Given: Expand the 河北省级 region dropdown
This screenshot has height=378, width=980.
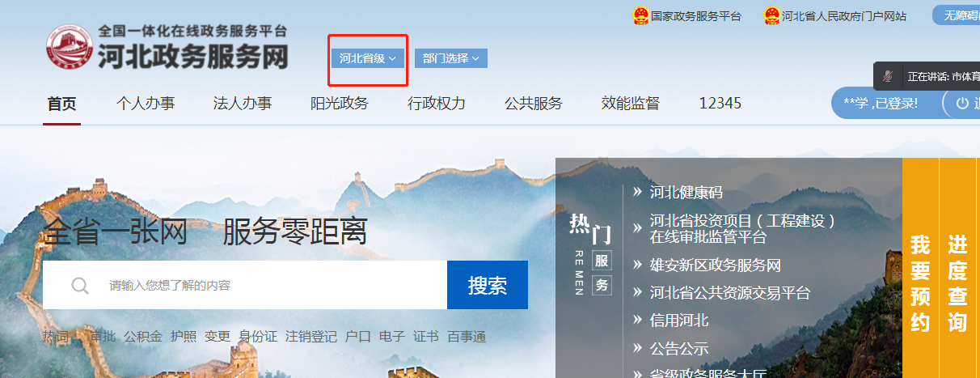Looking at the screenshot, I should pos(367,58).
